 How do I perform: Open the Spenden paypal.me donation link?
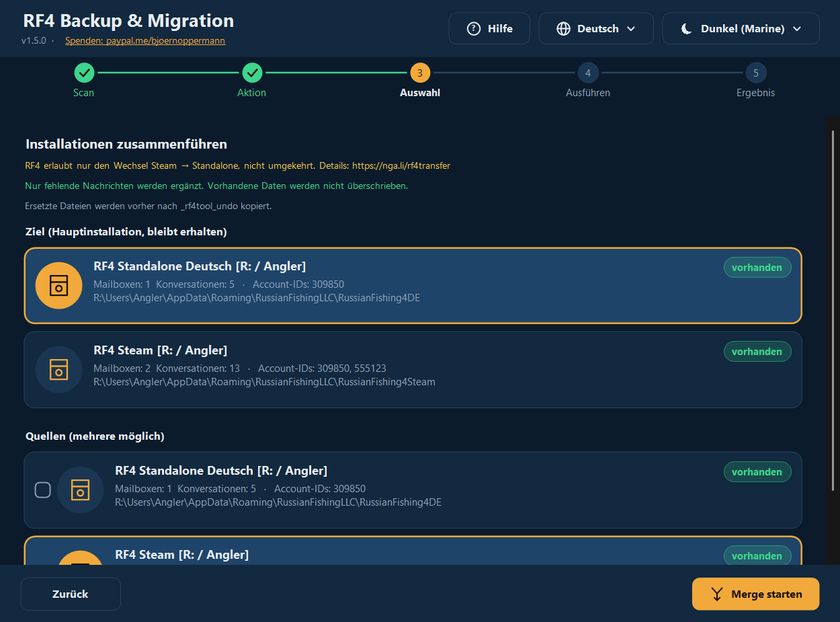coord(145,41)
